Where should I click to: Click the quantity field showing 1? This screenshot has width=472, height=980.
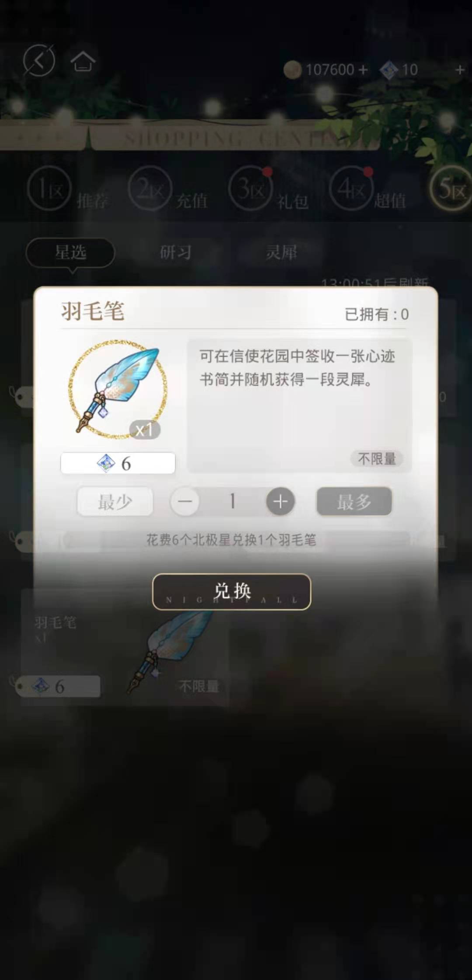tap(233, 501)
